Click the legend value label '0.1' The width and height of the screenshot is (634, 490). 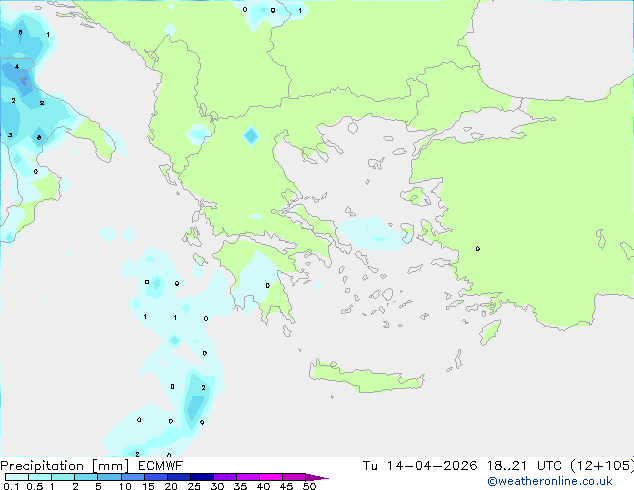pos(11,486)
